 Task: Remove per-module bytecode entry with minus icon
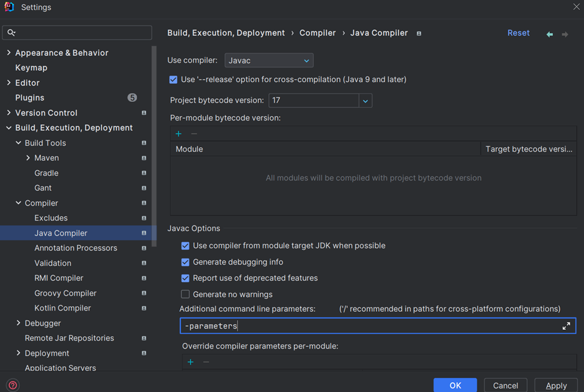point(194,134)
